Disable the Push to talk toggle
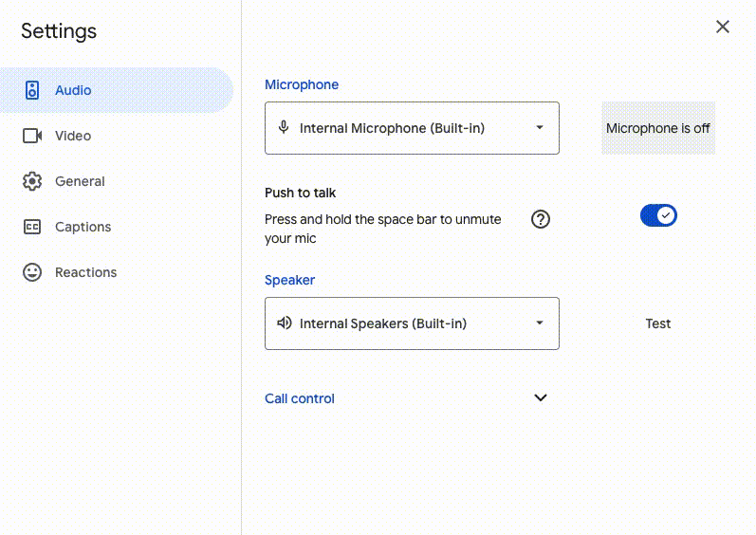Screen dimensions: 756x535 [x=658, y=216]
